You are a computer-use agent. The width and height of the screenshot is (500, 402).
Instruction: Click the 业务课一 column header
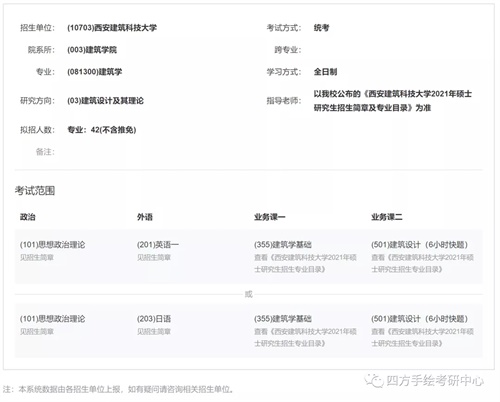[270, 217]
